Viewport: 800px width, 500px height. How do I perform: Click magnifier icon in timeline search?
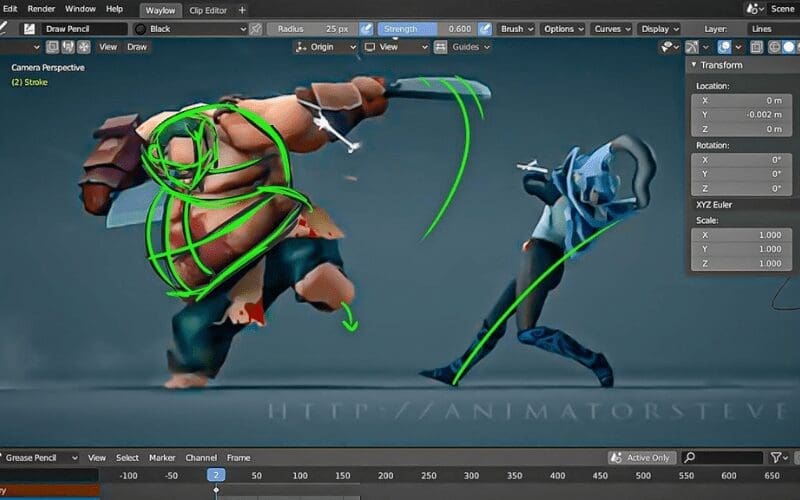[689, 458]
